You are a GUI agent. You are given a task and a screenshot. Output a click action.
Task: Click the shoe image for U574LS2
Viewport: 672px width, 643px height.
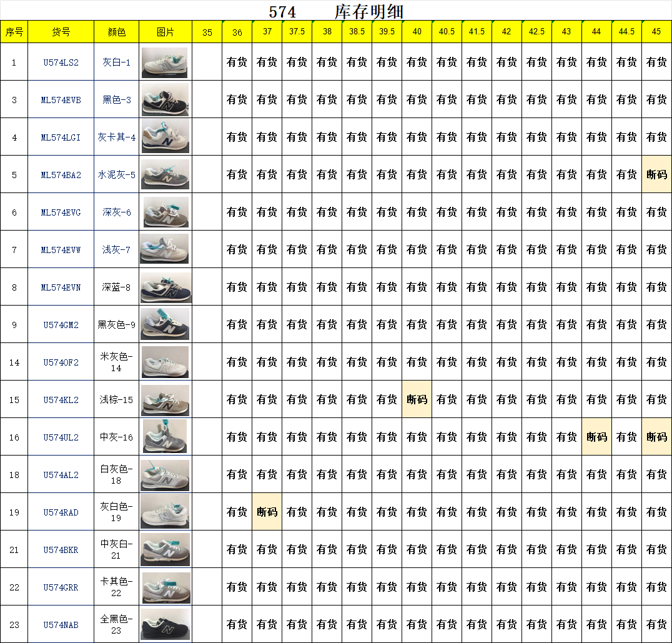[x=165, y=62]
